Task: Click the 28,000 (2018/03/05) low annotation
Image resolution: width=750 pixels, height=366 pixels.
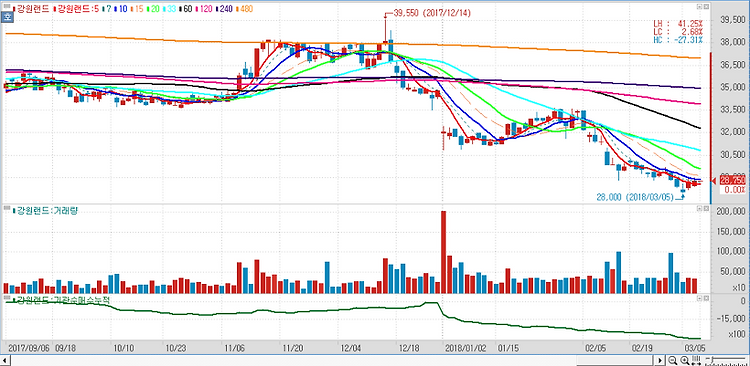Action: click(x=635, y=197)
